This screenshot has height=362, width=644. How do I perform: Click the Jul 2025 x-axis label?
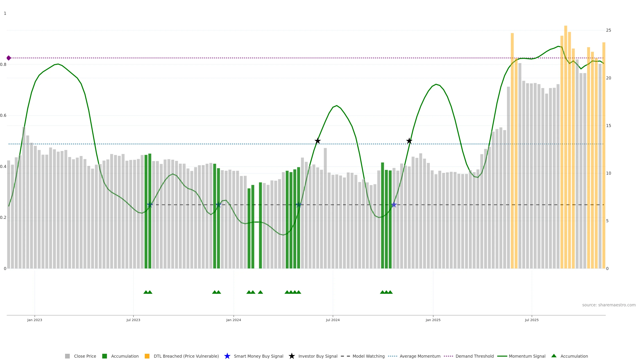pyautogui.click(x=531, y=320)
